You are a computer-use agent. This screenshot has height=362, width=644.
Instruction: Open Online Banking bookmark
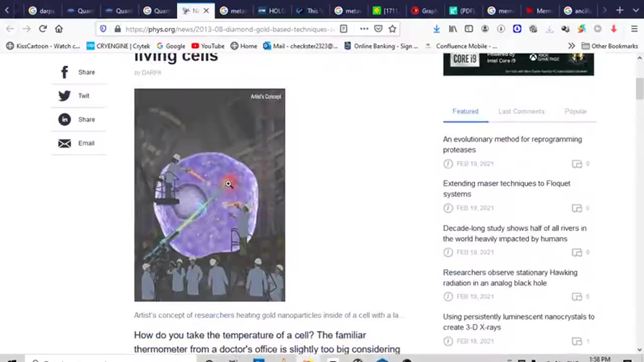(381, 46)
